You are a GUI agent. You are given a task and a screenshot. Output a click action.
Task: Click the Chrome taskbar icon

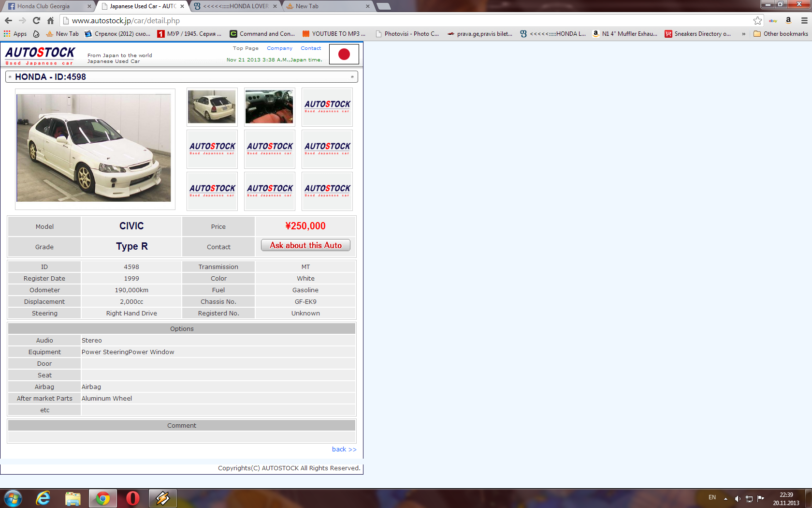click(102, 498)
